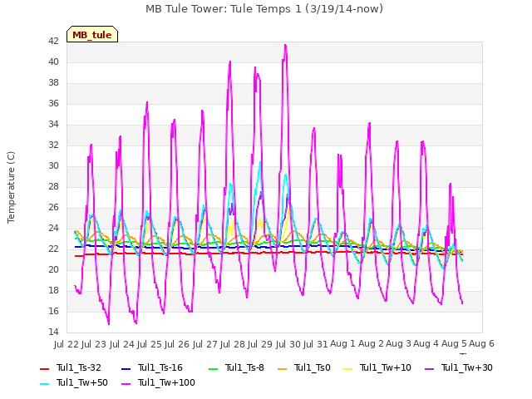Click the orange Tul1_Ts0 legend swatch

(283, 369)
